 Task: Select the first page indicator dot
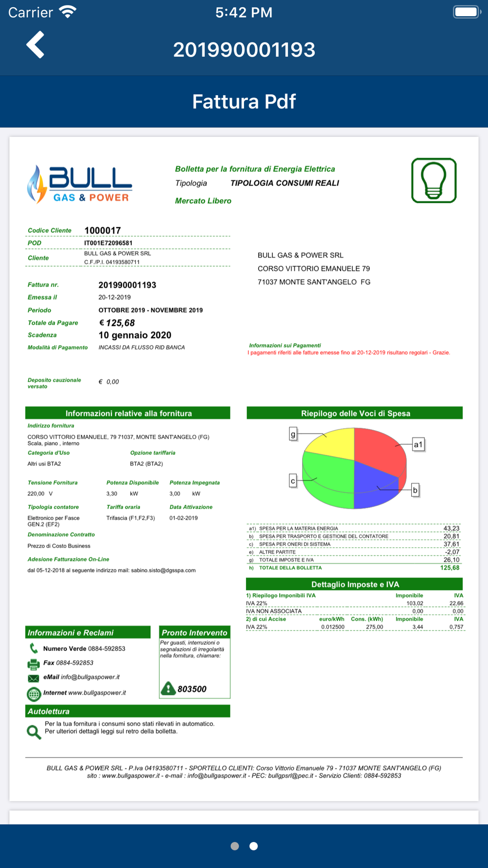point(235,846)
